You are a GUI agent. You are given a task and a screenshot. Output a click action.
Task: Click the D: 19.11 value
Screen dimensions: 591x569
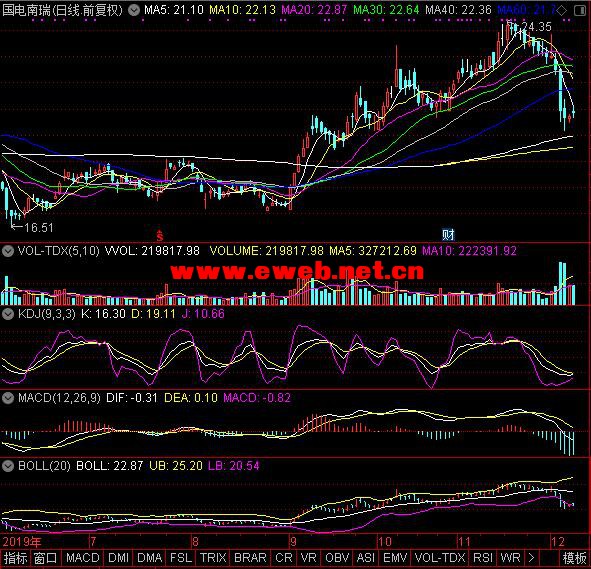[x=153, y=314]
